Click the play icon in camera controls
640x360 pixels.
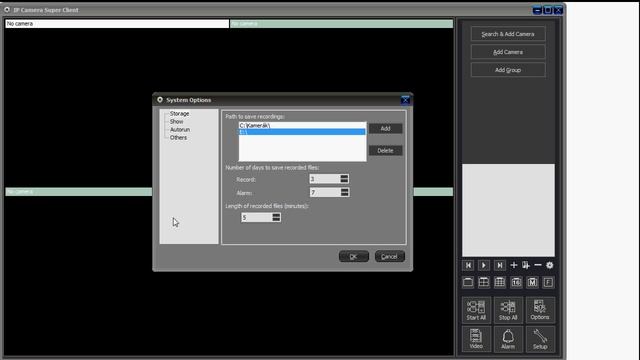coord(484,265)
